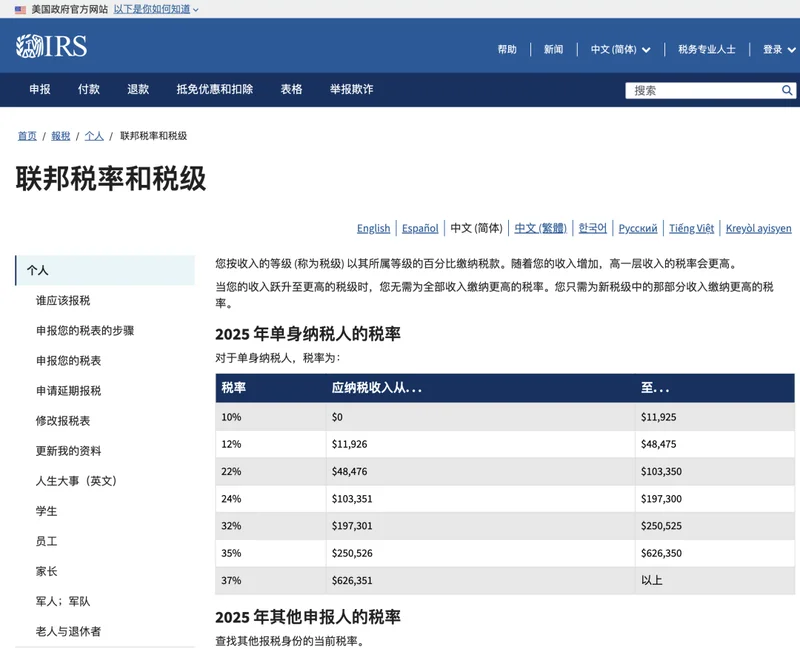The height and width of the screenshot is (649, 800).
Task: Open 修改报税表 in the sidebar
Action: click(x=63, y=421)
